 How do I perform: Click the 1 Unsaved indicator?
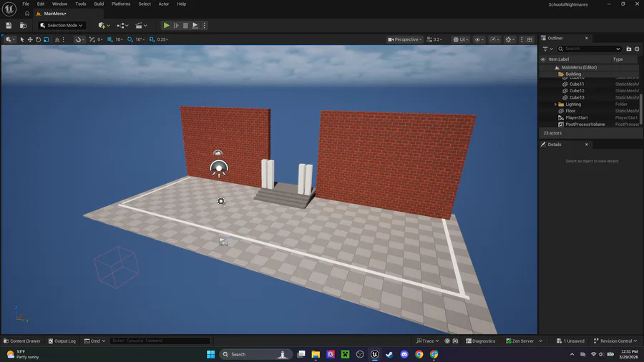570,341
